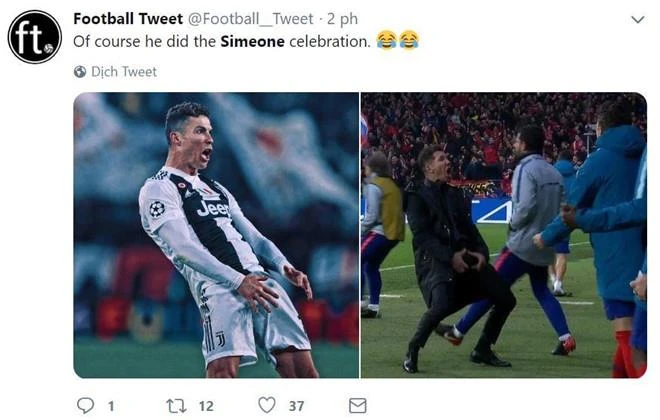Image resolution: width=660 pixels, height=420 pixels.
Task: Open the left photo of striped-jersey player
Action: coord(216,235)
